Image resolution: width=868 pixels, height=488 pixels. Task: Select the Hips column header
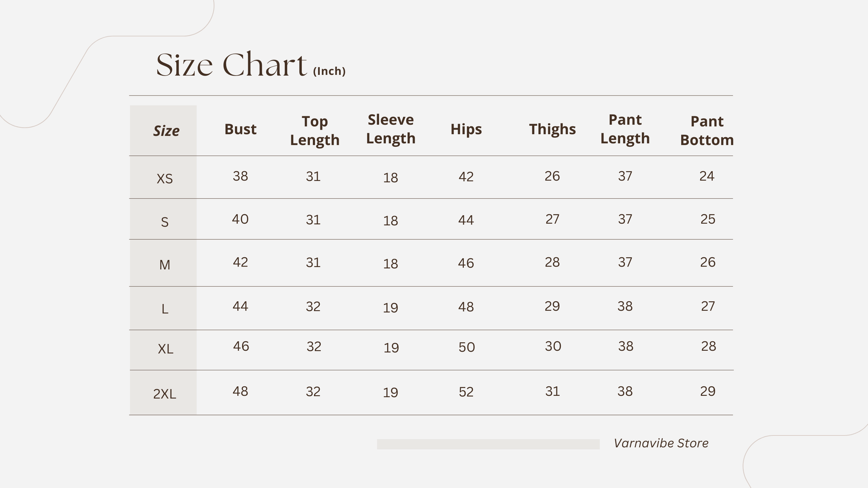(466, 129)
